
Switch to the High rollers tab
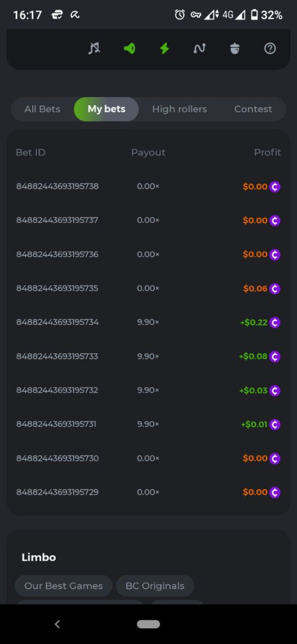pos(180,109)
